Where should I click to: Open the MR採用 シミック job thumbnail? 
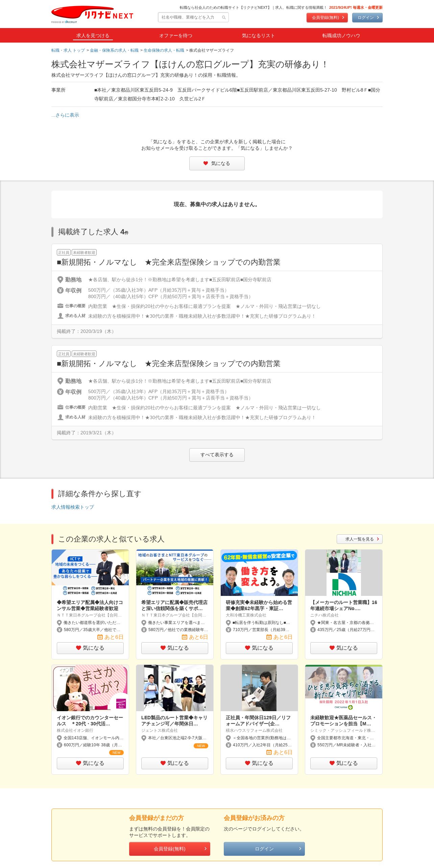click(x=344, y=688)
